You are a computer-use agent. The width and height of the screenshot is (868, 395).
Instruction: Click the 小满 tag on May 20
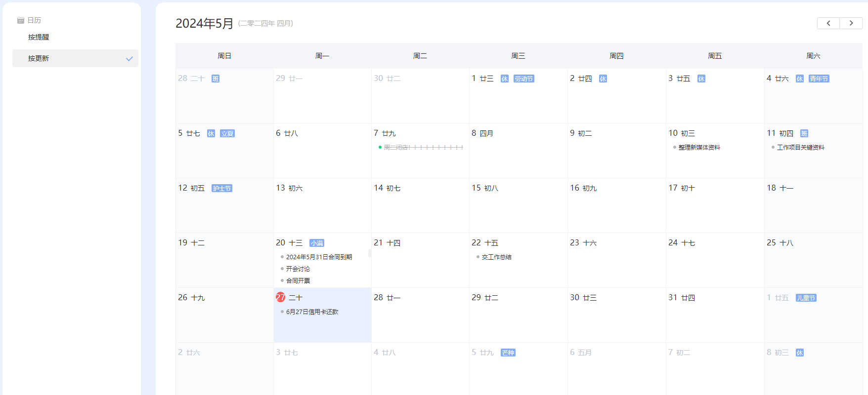pos(317,243)
